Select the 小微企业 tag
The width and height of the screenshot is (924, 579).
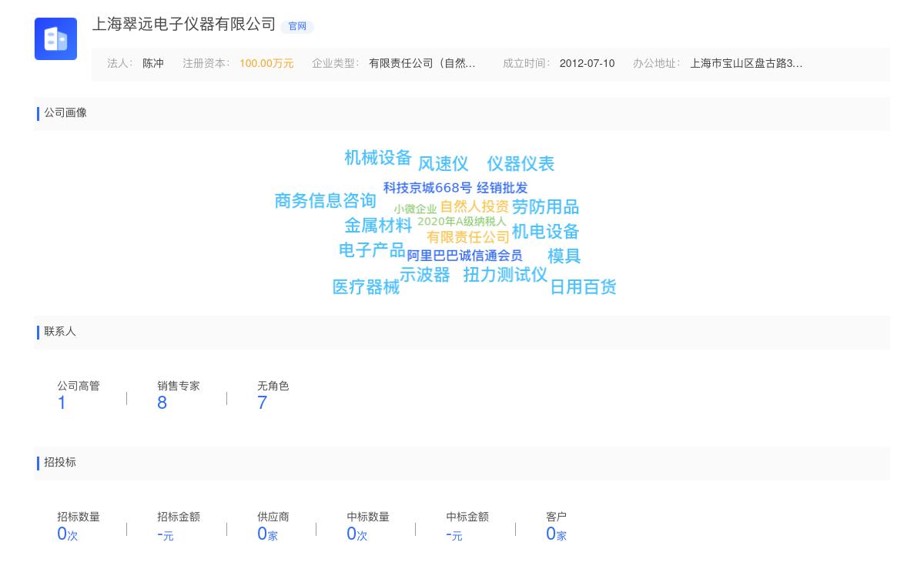[415, 209]
